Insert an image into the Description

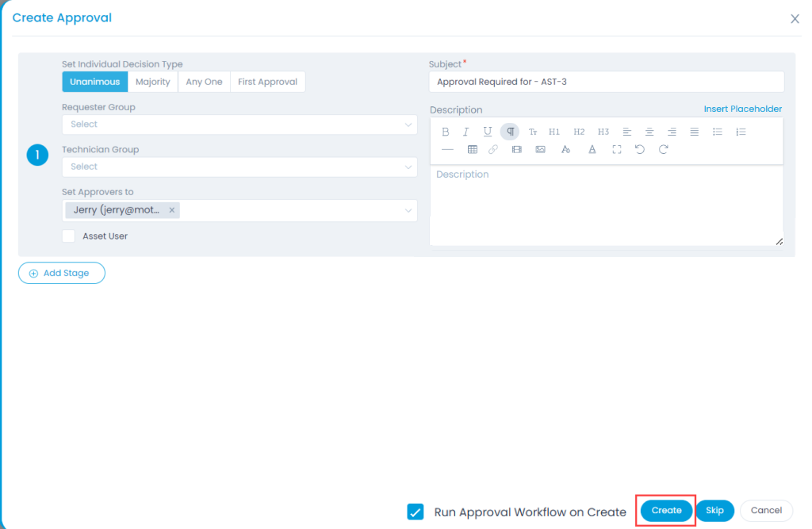click(541, 149)
